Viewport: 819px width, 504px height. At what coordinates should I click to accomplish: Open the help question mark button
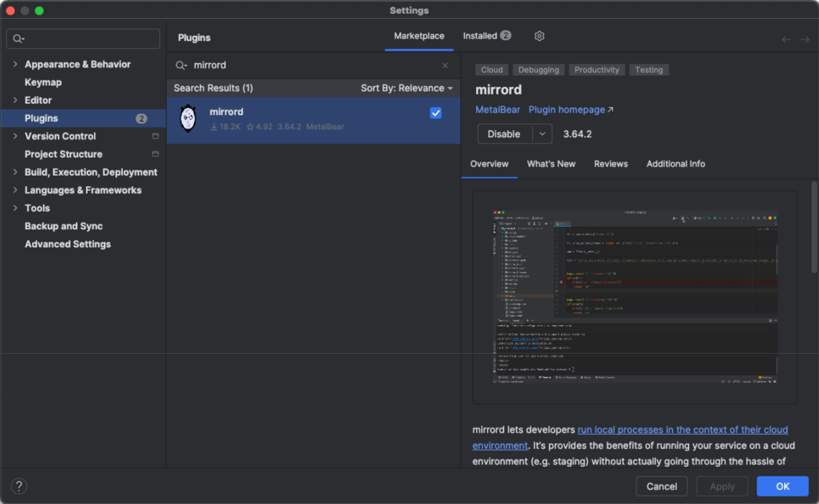[x=19, y=486]
